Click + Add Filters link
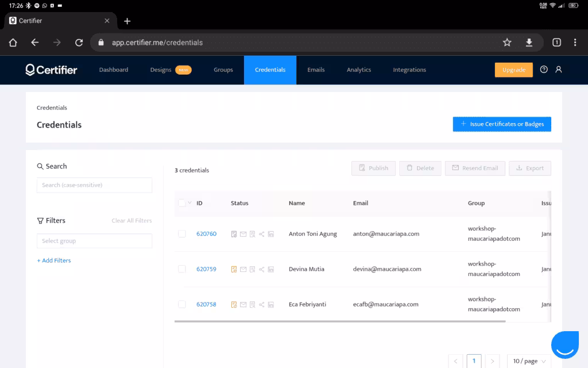The image size is (588, 368). 54,260
